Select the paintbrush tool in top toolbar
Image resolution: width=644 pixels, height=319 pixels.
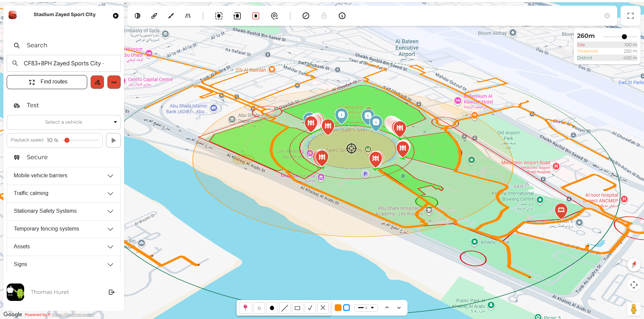point(154,16)
